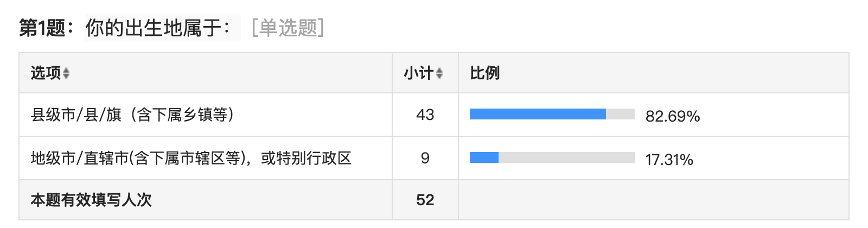Select the 17.31% progress bar
This screenshot has height=228, width=868.
[484, 157]
